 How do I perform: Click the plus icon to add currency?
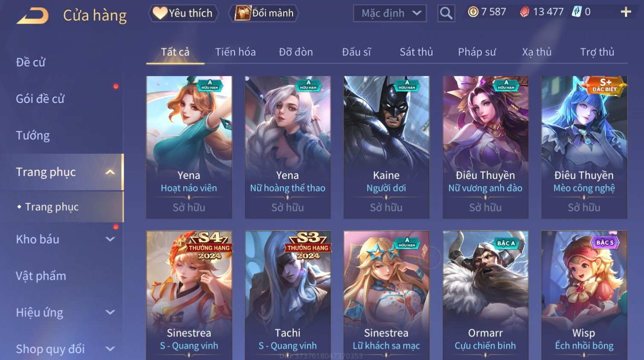tap(626, 12)
